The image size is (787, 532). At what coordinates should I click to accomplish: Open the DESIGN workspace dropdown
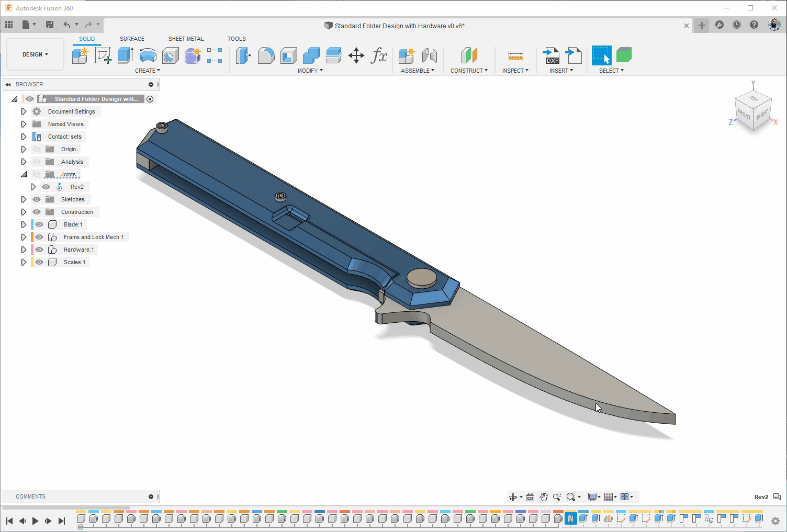[35, 54]
